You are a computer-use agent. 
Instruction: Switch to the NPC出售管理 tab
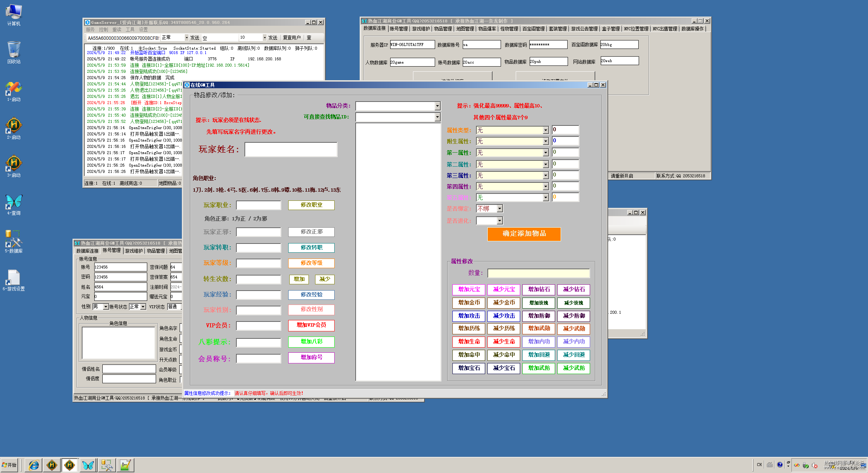point(665,29)
